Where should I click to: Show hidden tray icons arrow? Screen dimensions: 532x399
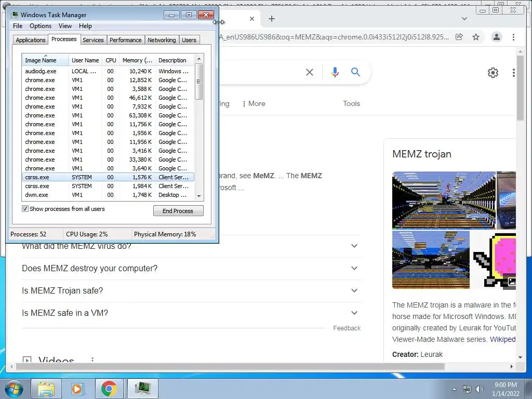point(454,390)
